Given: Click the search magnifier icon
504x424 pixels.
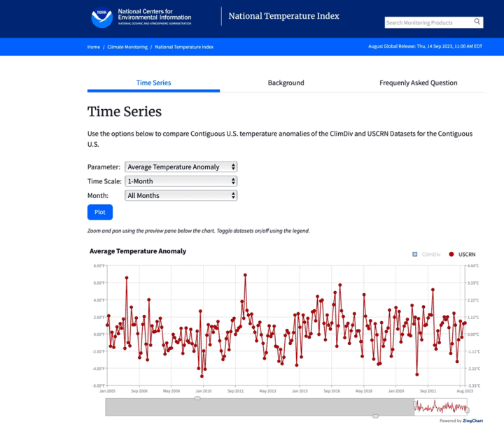Looking at the screenshot, I should [x=477, y=22].
